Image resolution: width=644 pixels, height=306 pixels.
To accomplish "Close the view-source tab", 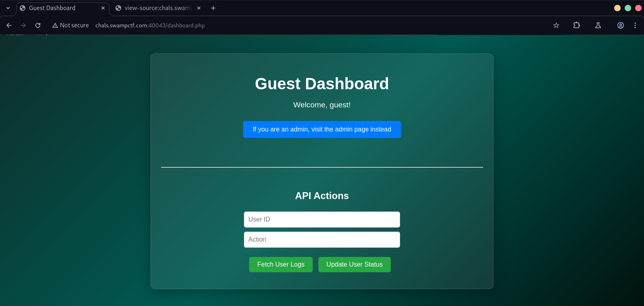I will [x=199, y=8].
